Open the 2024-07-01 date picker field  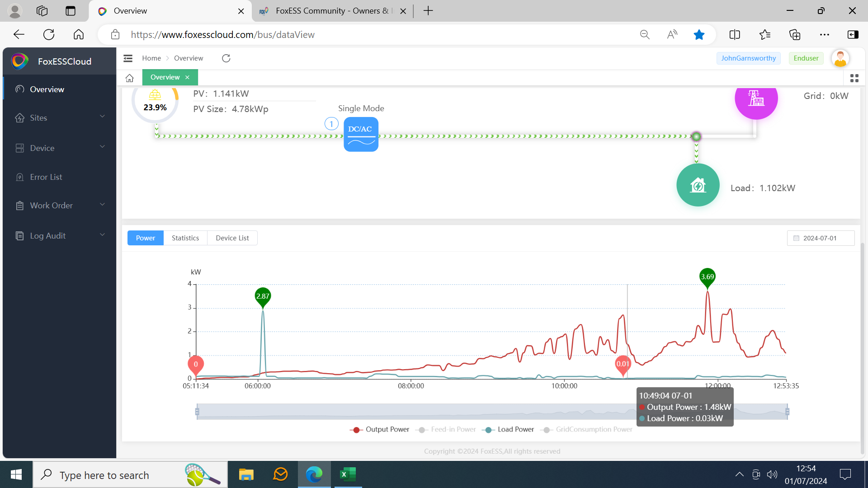(820, 238)
